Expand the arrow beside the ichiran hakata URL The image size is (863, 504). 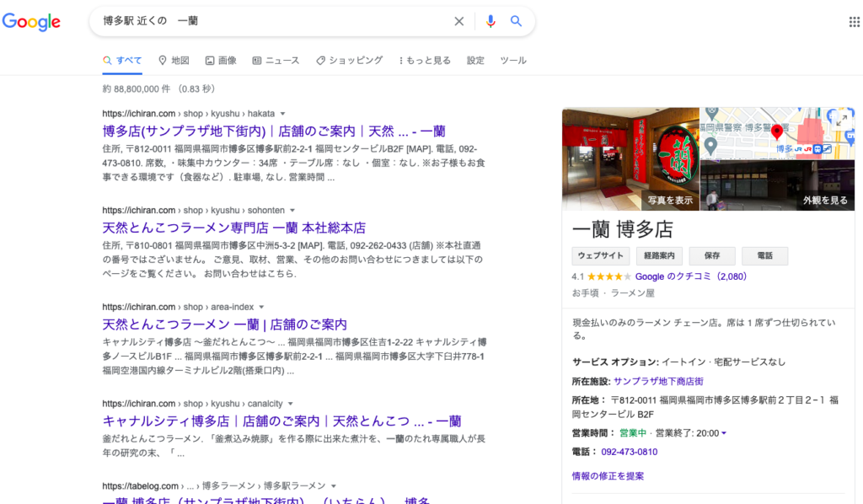283,114
